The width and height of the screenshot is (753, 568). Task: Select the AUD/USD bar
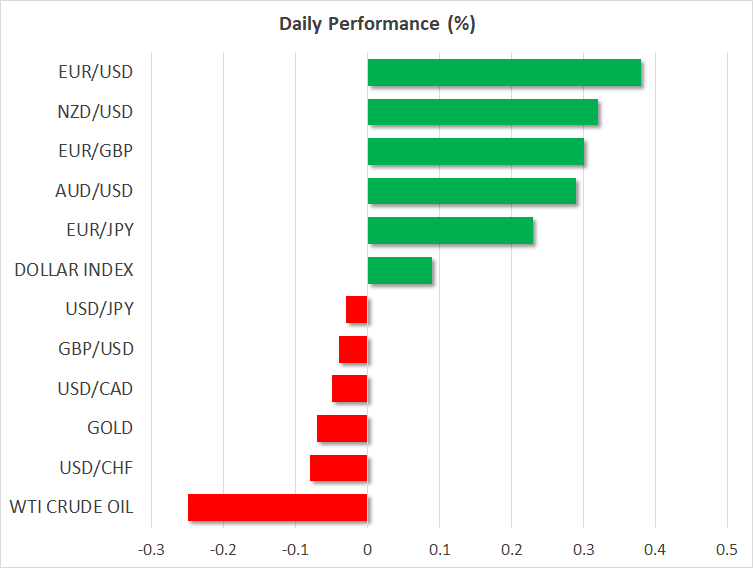pyautogui.click(x=472, y=191)
